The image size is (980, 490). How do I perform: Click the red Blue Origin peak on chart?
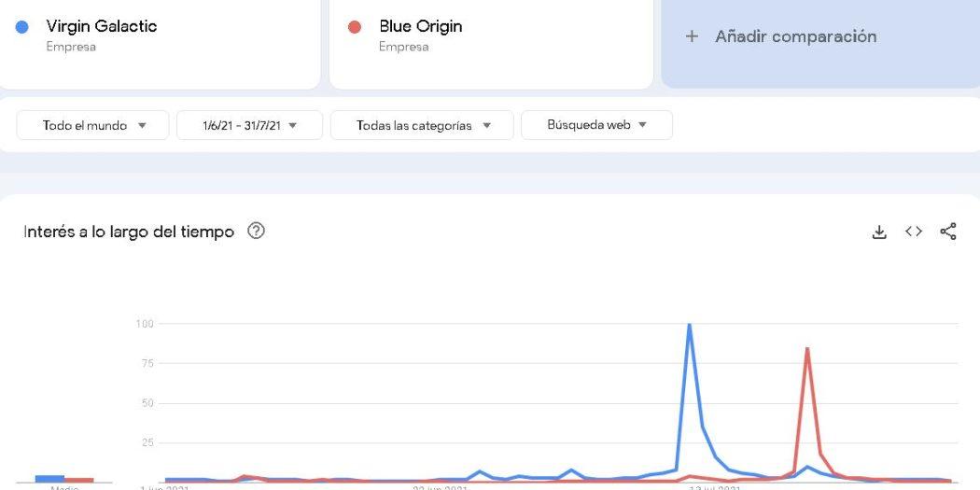click(x=807, y=349)
